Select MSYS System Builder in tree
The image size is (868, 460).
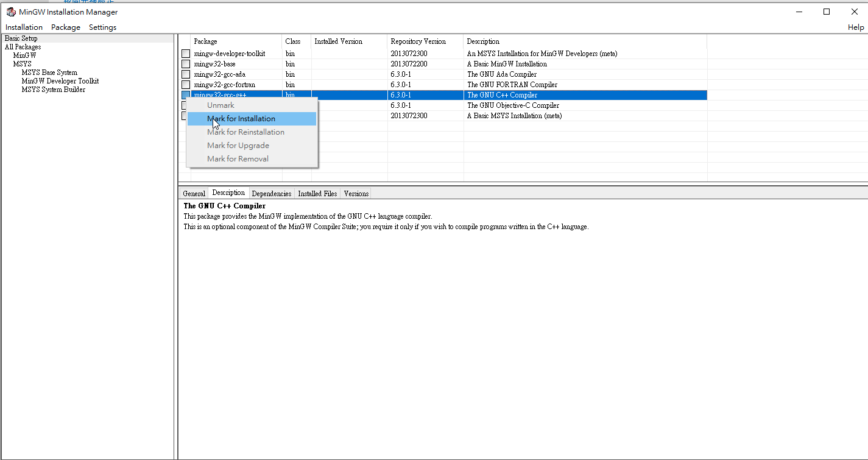click(54, 90)
